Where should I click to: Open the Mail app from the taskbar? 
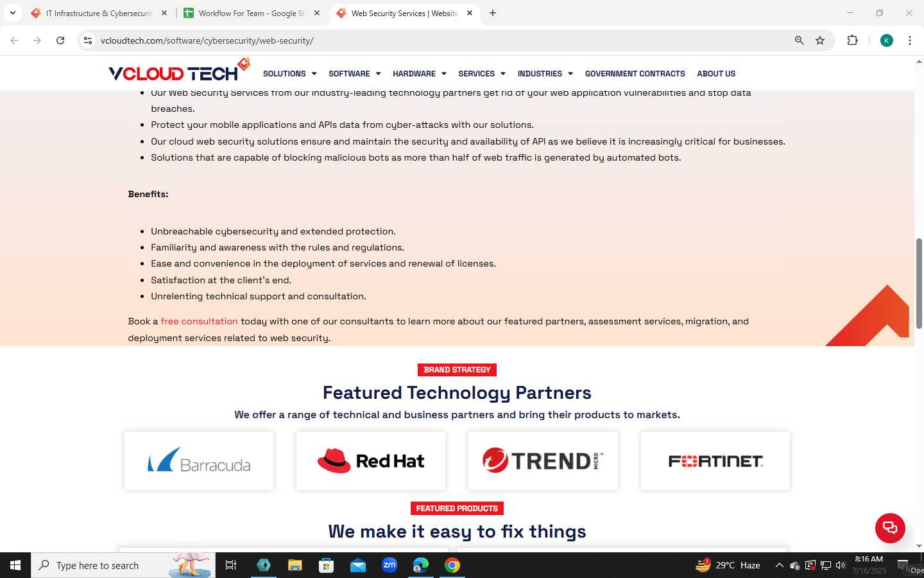(x=358, y=565)
